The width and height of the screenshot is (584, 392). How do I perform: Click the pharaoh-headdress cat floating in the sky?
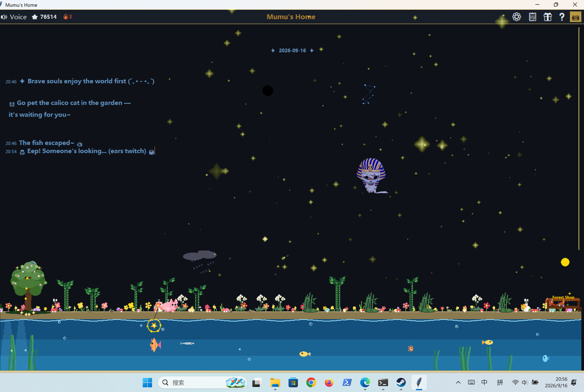coord(371,175)
